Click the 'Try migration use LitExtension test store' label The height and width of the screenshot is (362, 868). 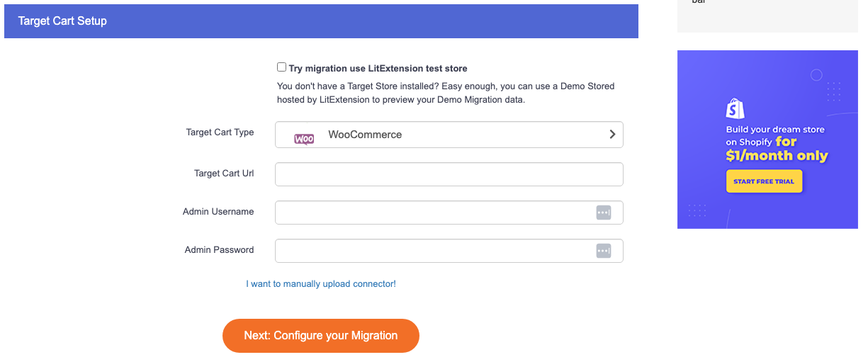tap(378, 69)
